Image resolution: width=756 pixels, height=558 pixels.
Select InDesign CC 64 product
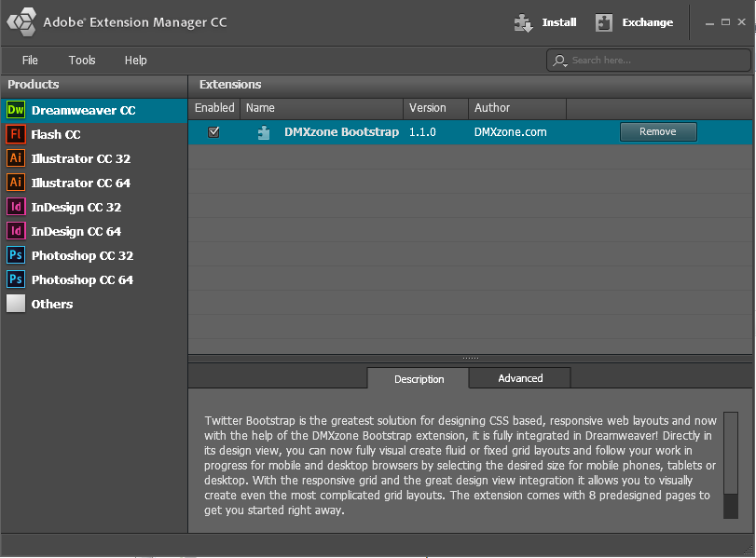(x=94, y=231)
